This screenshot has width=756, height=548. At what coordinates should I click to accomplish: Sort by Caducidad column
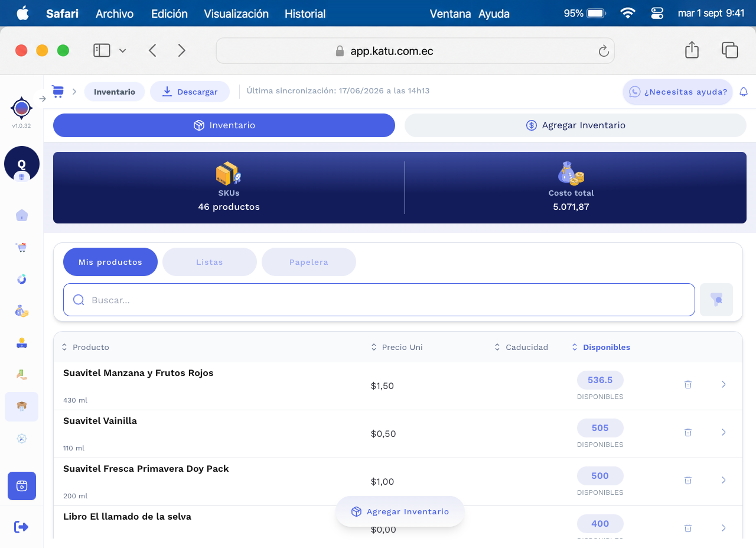click(521, 347)
